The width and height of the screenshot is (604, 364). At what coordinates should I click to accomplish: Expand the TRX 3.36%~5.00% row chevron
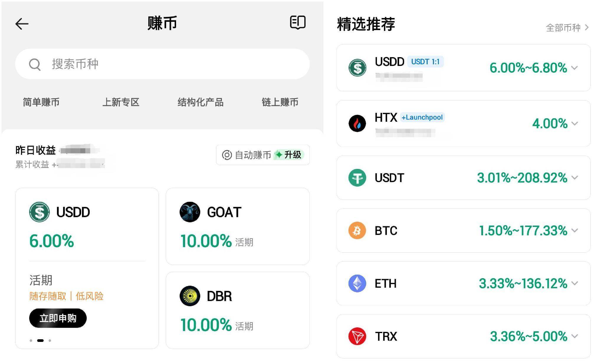point(574,336)
